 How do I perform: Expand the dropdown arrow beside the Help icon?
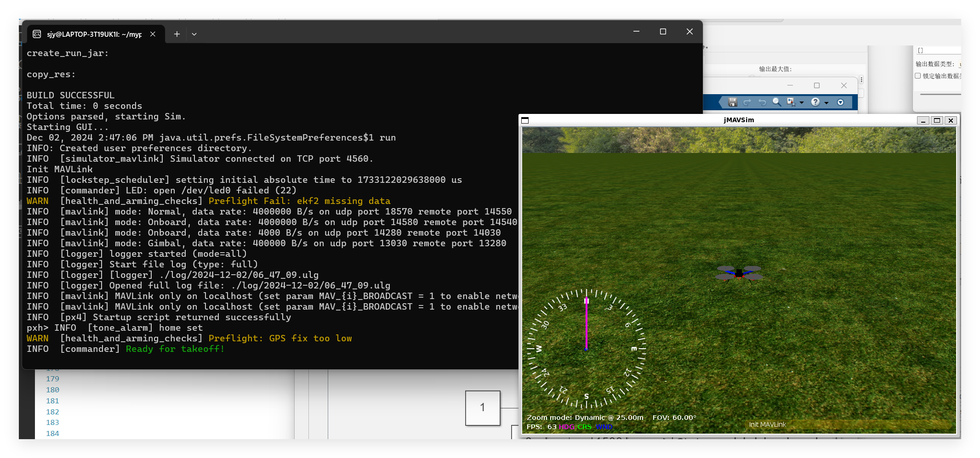[x=826, y=102]
